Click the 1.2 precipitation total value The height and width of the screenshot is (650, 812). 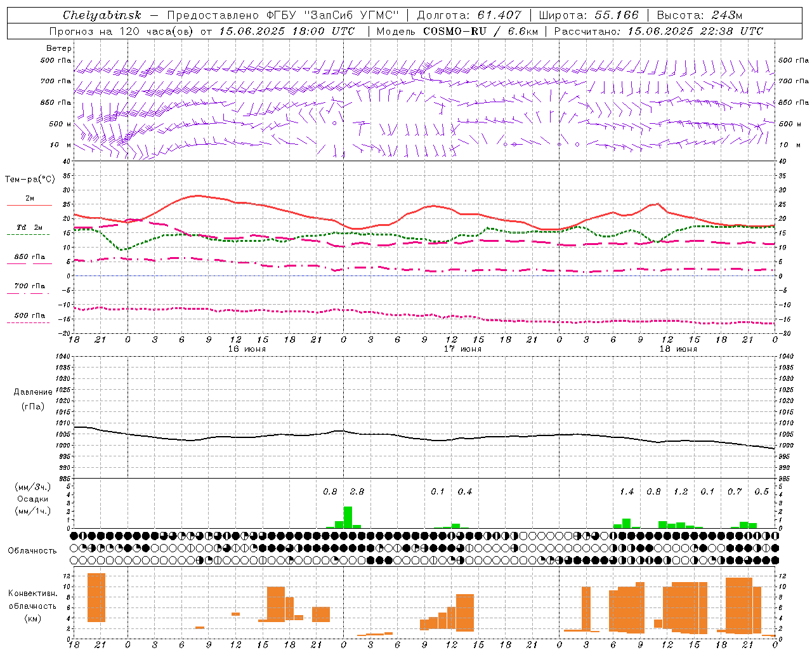[x=681, y=491]
